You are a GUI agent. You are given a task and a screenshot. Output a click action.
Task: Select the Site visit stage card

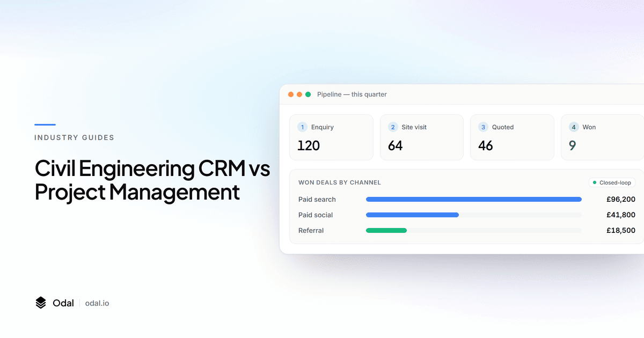(x=422, y=137)
